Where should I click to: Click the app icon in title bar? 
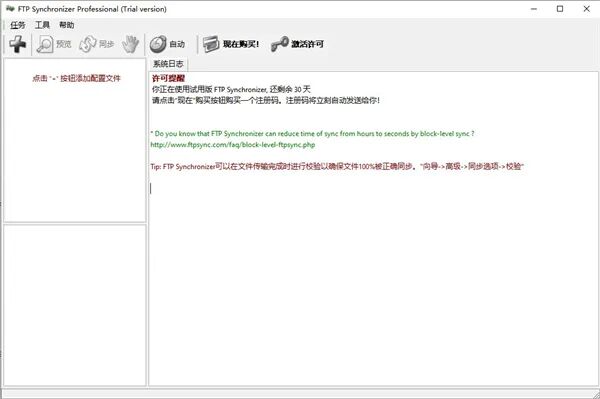(10, 9)
